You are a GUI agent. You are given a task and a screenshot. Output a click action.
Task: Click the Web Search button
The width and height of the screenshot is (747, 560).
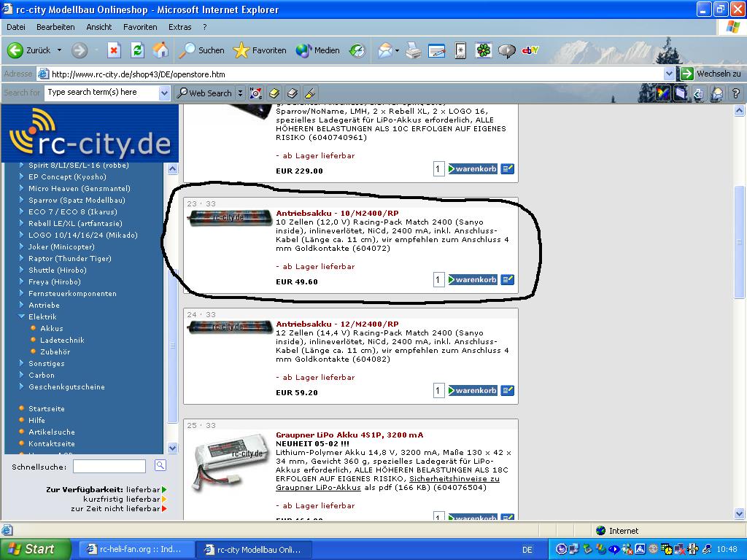[x=205, y=93]
